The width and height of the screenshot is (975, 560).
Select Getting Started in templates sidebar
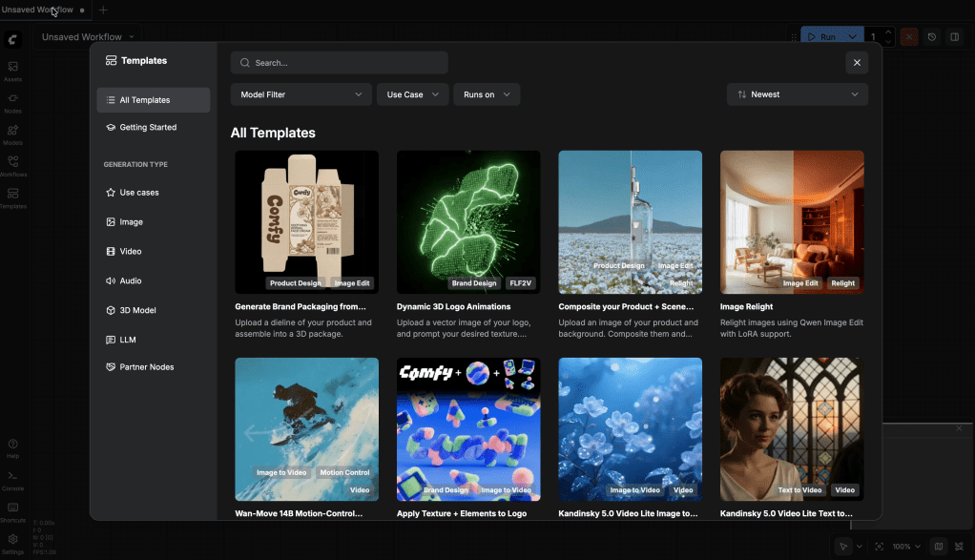pos(148,127)
